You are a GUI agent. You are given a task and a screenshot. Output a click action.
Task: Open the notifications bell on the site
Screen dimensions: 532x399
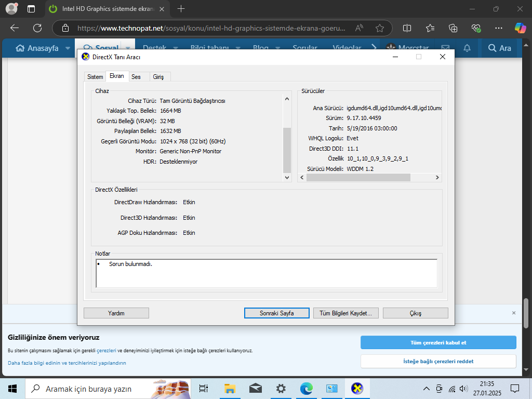pos(467,48)
